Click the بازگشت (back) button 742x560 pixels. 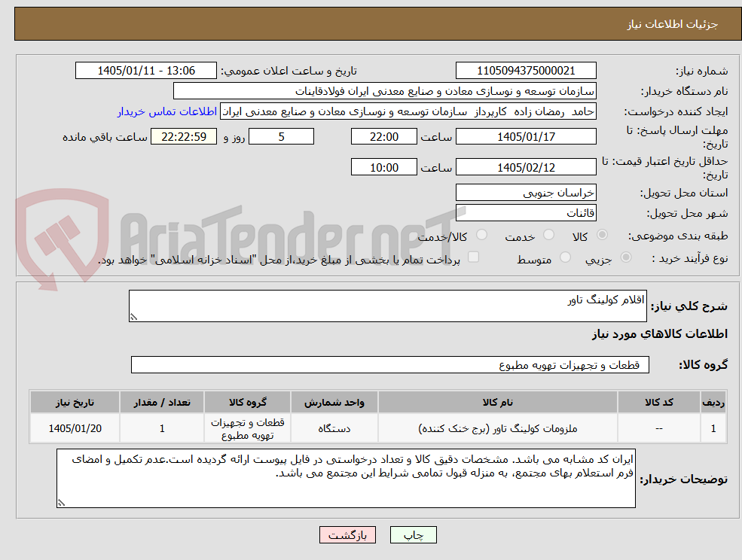coord(347,535)
